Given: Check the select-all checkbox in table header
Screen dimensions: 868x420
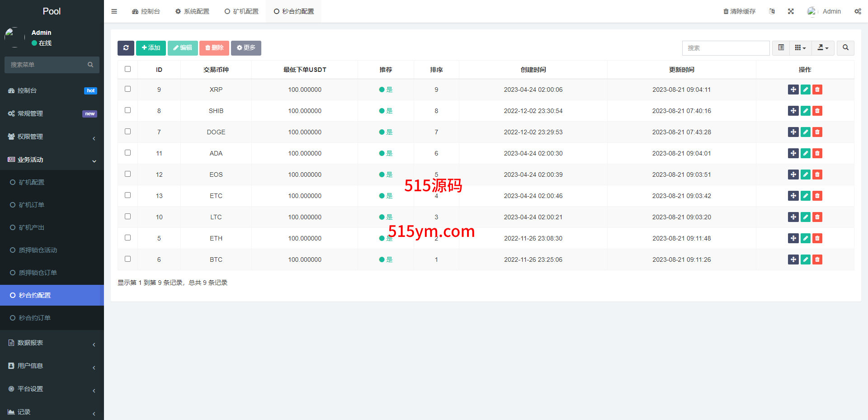Looking at the screenshot, I should 127,69.
